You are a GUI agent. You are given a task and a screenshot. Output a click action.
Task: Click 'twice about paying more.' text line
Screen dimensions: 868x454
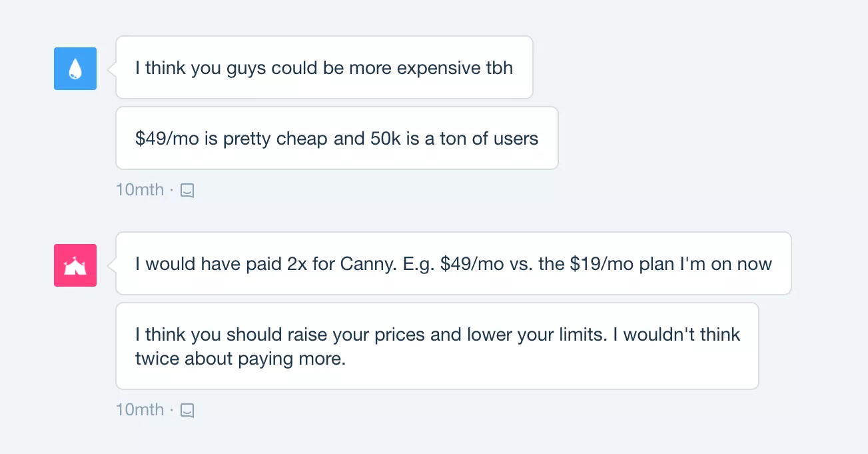pos(240,359)
